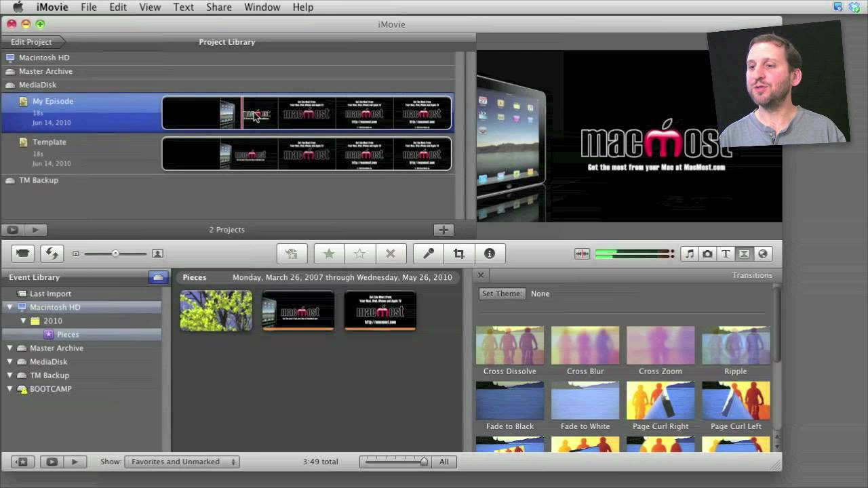Viewport: 868px width, 488px height.
Task: Click the large thumbnail size icon
Action: pos(157,253)
